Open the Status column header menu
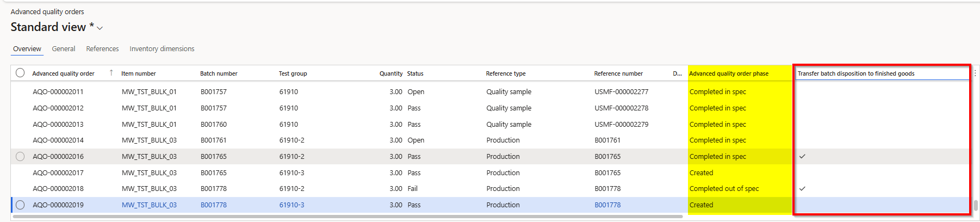980x222 pixels. pyautogui.click(x=415, y=73)
